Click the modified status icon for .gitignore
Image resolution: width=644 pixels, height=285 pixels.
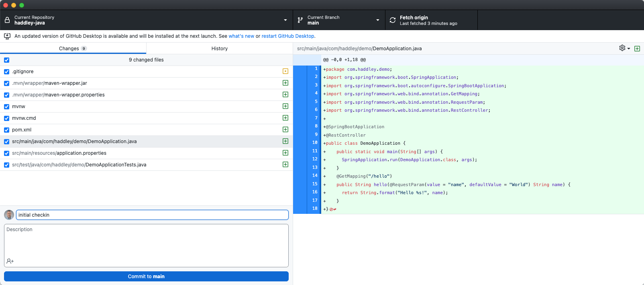point(285,71)
